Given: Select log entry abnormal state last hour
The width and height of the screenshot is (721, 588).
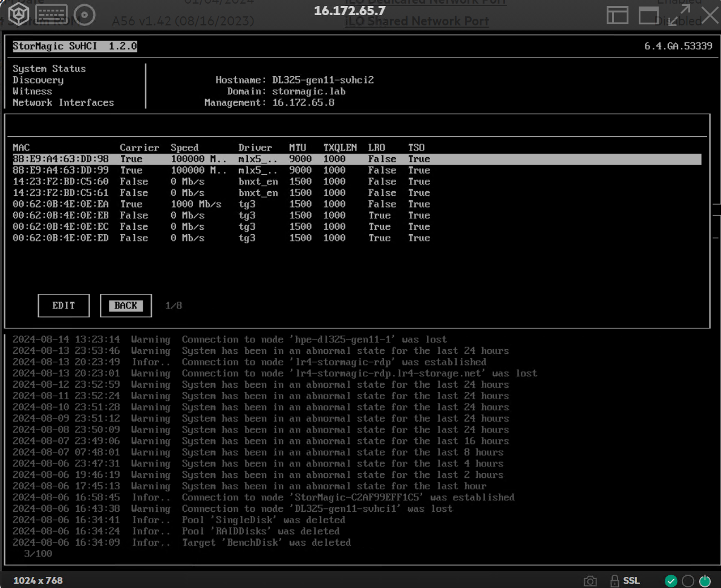Looking at the screenshot, I should click(249, 486).
